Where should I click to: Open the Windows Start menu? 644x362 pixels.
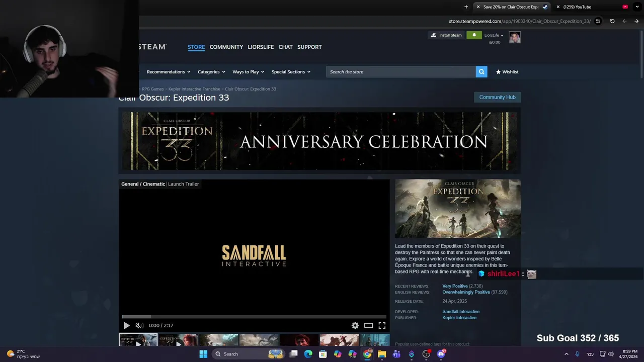point(203,354)
